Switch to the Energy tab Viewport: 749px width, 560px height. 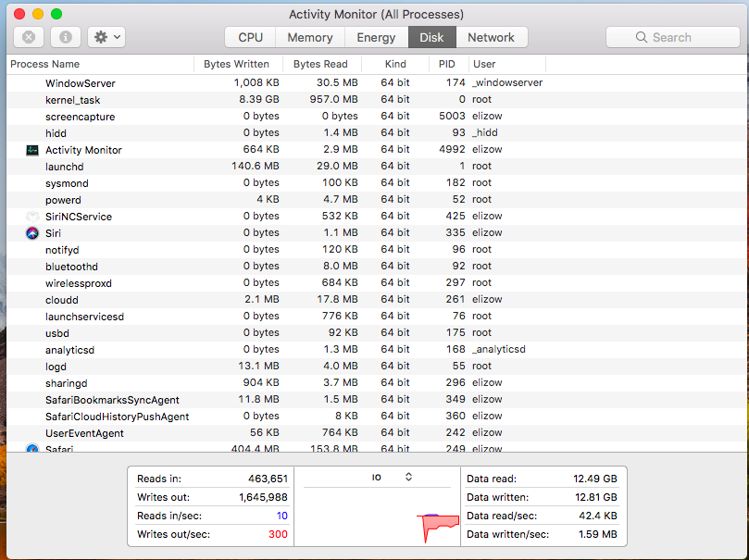tap(377, 37)
